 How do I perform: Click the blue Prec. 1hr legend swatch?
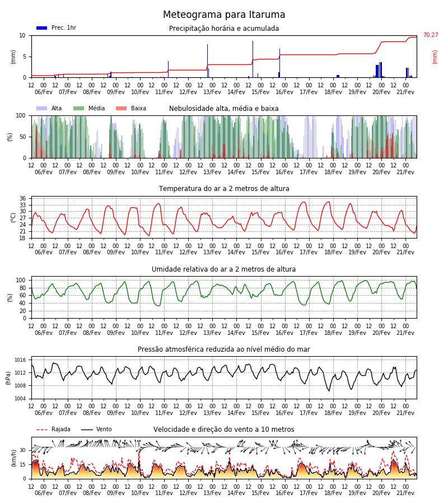[x=42, y=28]
